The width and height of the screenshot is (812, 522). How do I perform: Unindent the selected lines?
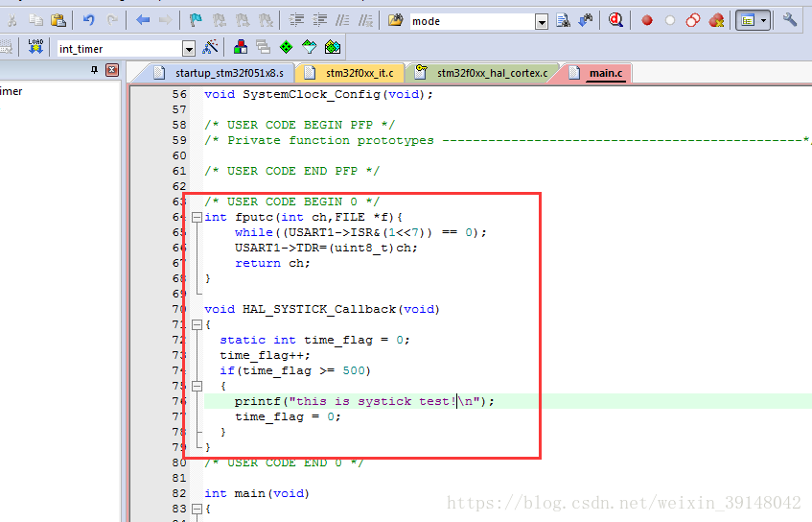click(x=320, y=21)
